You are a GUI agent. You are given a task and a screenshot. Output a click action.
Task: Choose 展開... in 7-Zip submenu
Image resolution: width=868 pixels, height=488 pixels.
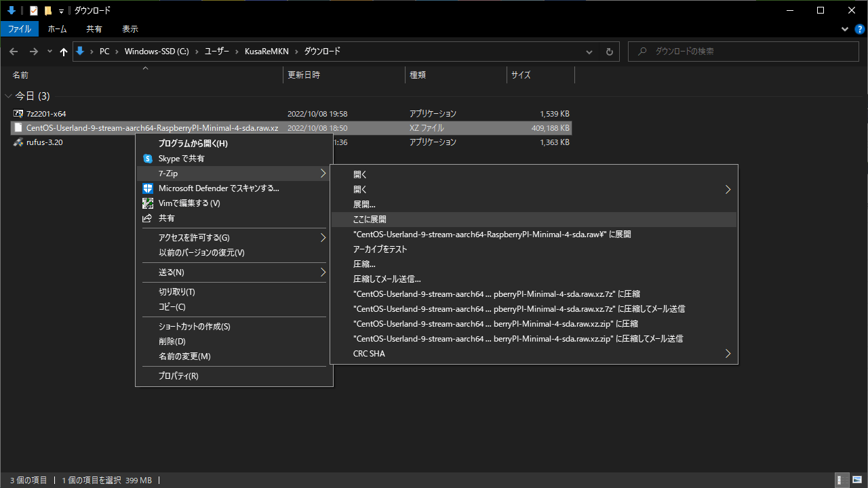(534, 205)
